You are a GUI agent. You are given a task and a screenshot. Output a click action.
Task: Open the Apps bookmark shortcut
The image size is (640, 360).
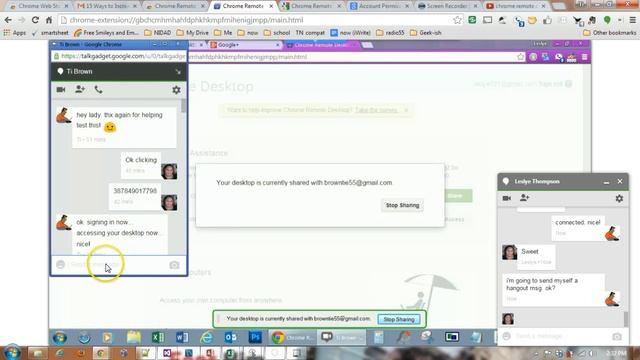pyautogui.click(x=15, y=33)
